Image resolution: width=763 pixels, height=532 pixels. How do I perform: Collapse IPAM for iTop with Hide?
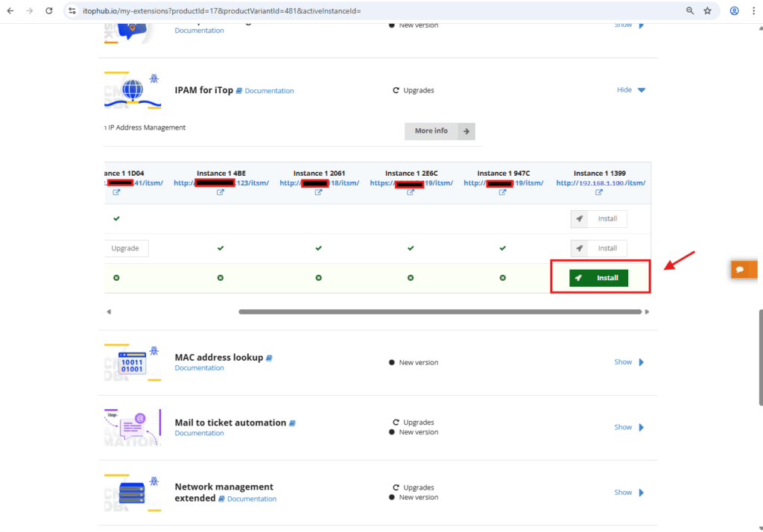pyautogui.click(x=630, y=90)
